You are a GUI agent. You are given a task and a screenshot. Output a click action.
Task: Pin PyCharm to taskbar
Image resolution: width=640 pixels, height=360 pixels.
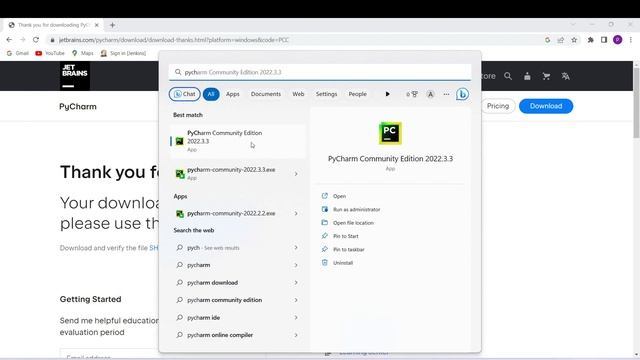pyautogui.click(x=349, y=249)
